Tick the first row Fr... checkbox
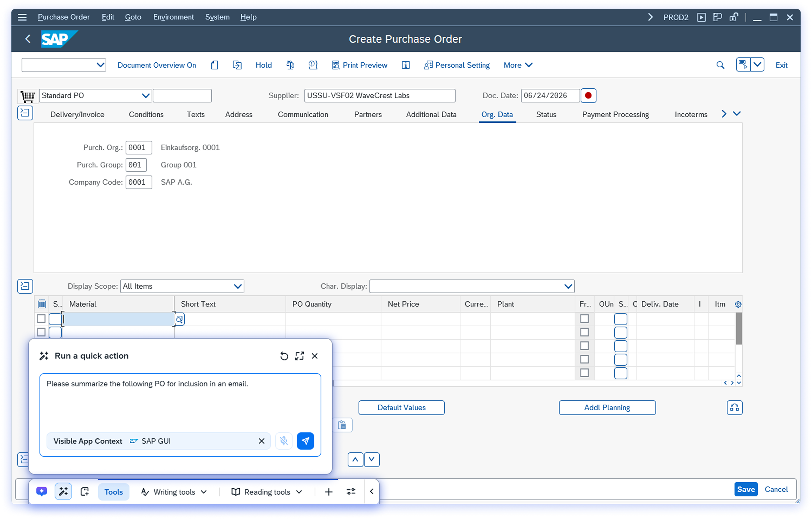812x519 pixels. pyautogui.click(x=584, y=319)
